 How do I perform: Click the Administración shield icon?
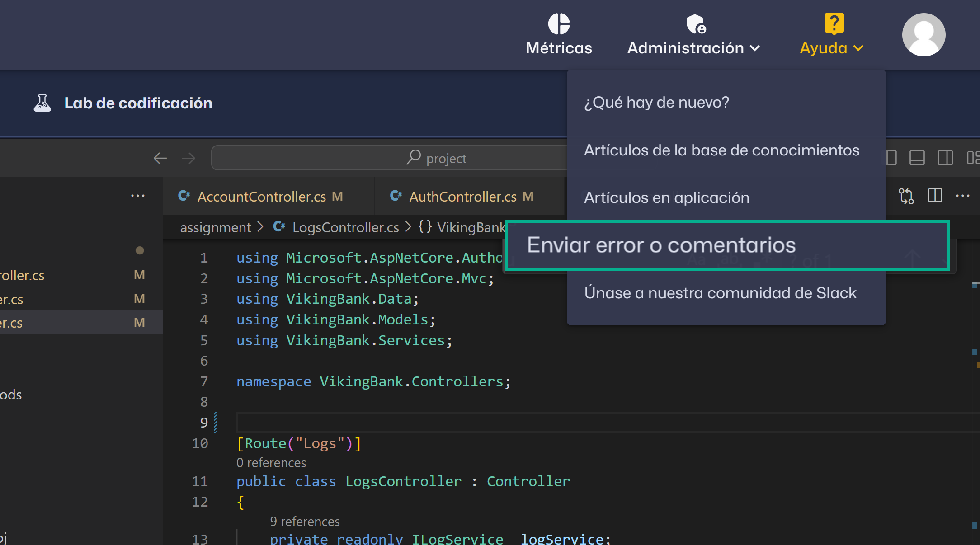(x=696, y=24)
